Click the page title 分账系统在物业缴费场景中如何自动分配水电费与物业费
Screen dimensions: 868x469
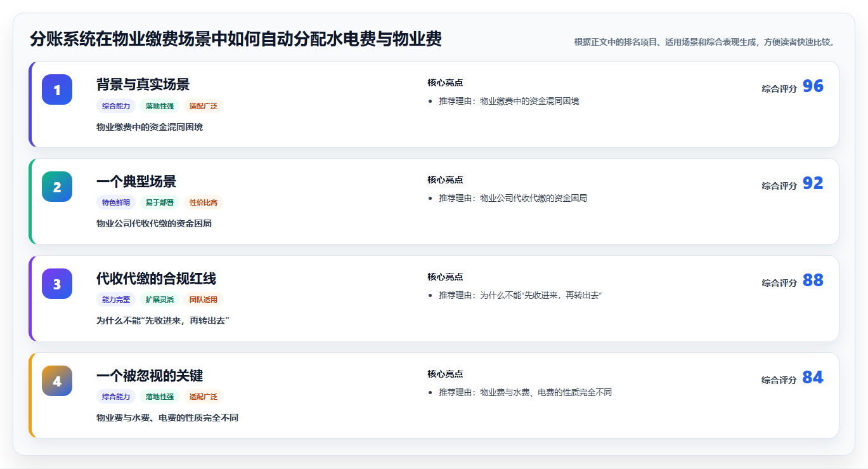tap(236, 39)
